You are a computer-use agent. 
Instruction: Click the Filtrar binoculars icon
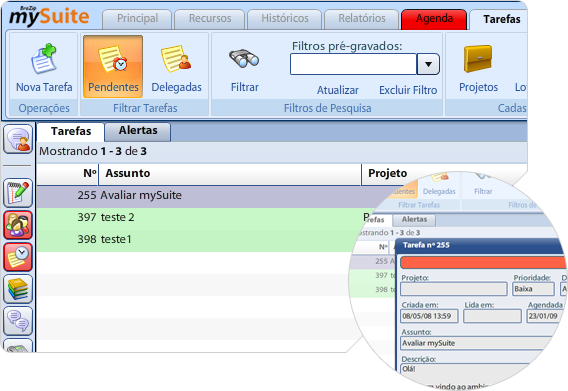[244, 59]
